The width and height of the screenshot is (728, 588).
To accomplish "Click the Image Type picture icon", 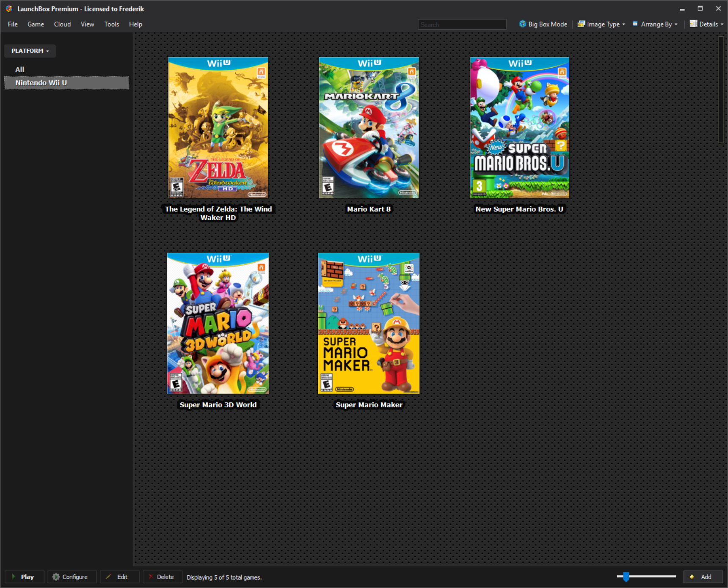I will (x=582, y=24).
